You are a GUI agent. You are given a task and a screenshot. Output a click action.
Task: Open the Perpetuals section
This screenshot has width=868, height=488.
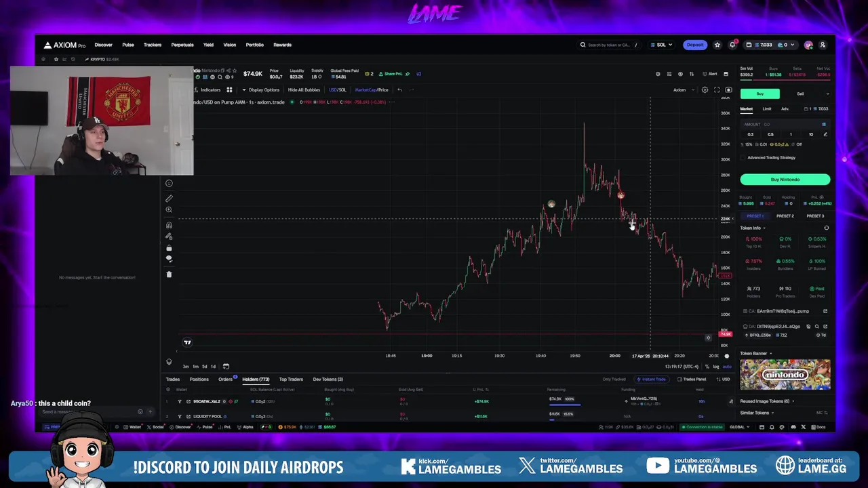tap(182, 45)
